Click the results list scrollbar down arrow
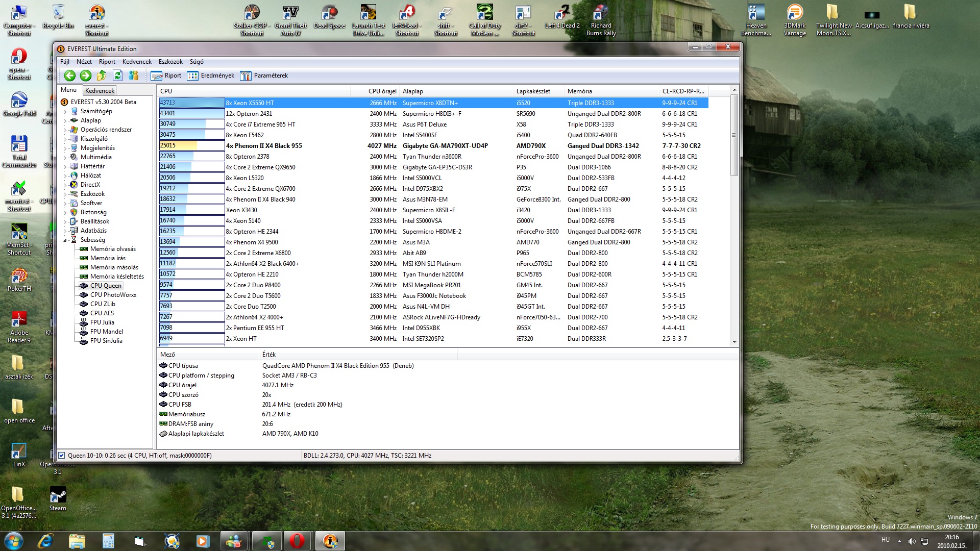Screen dimensions: 980x551 734,342
